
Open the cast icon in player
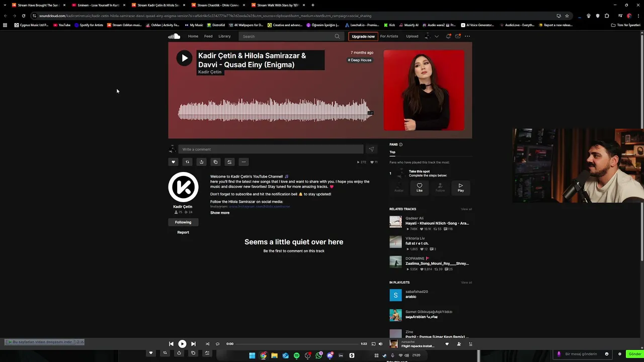pos(373,344)
